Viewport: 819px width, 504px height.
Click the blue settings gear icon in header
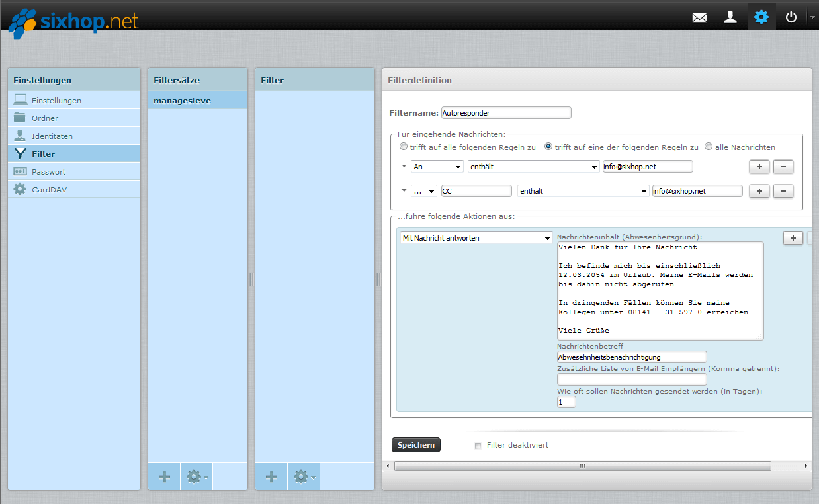[x=761, y=17]
